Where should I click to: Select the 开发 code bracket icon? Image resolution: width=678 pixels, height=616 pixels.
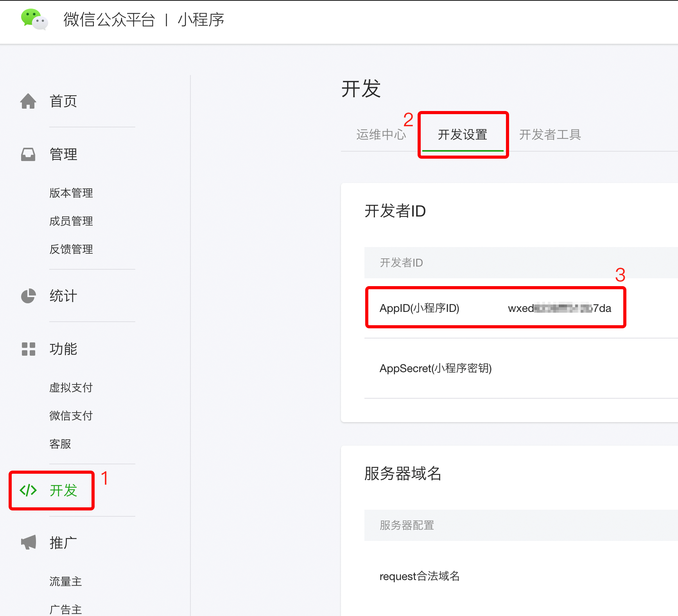pos(27,491)
